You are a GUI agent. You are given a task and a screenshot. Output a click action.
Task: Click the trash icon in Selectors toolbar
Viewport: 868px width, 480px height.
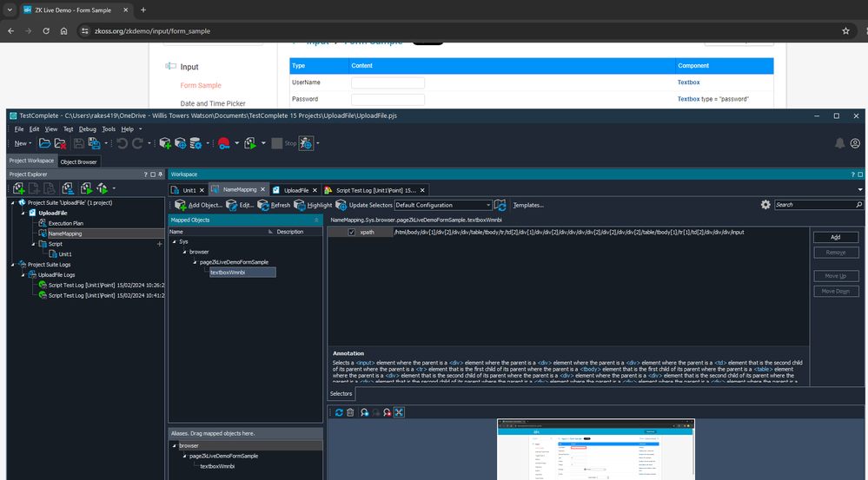350,411
